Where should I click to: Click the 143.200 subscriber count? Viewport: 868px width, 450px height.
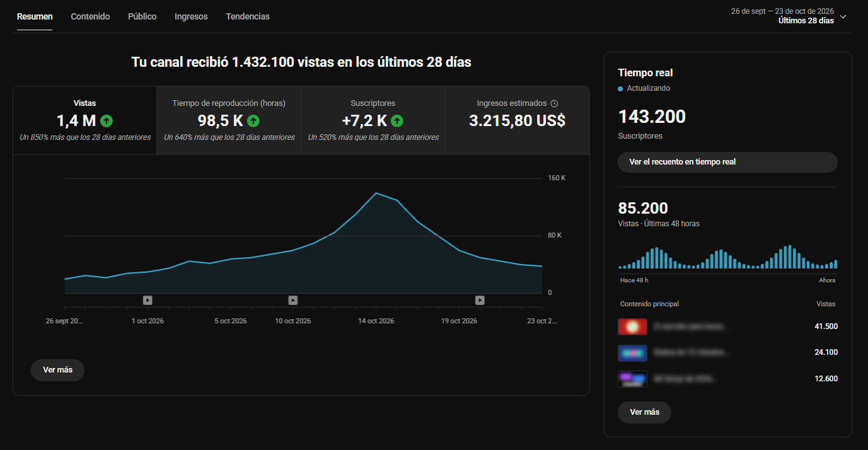(652, 117)
